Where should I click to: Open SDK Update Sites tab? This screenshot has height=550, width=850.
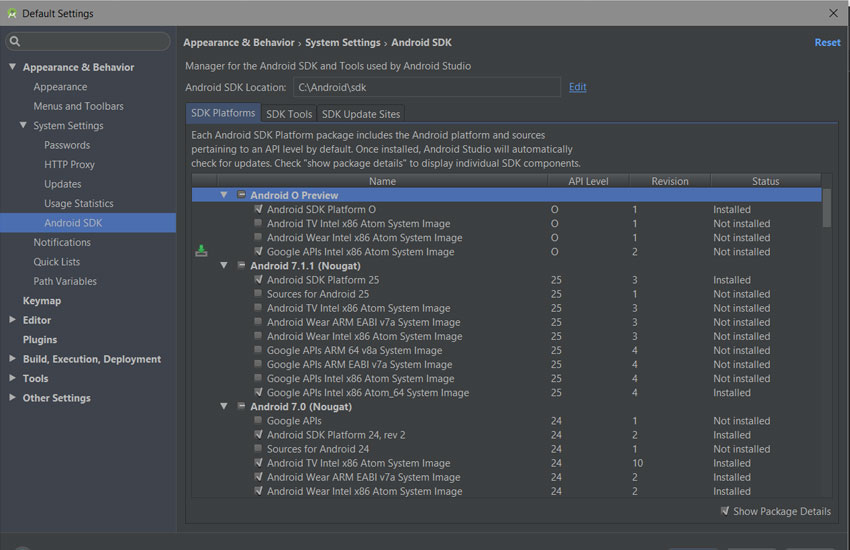[360, 114]
